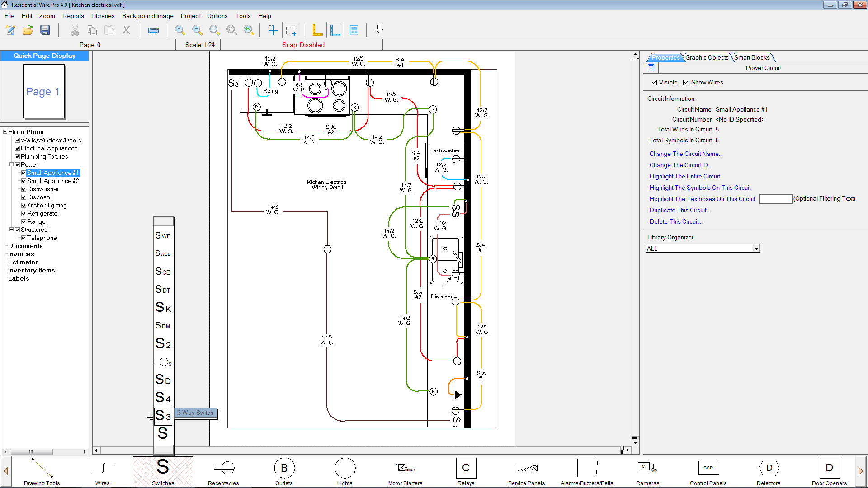Viewport: 868px width, 488px height.
Task: Open the Lights library category
Action: (344, 472)
